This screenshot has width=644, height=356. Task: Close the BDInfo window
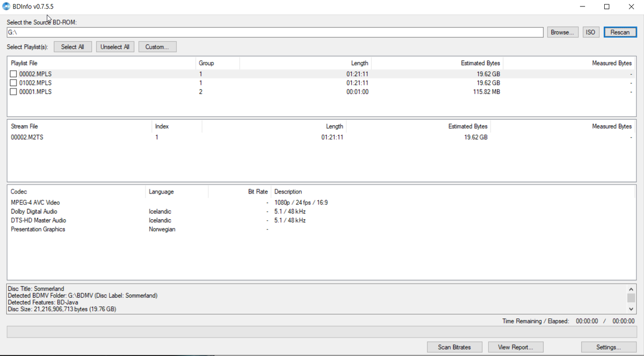click(x=631, y=7)
